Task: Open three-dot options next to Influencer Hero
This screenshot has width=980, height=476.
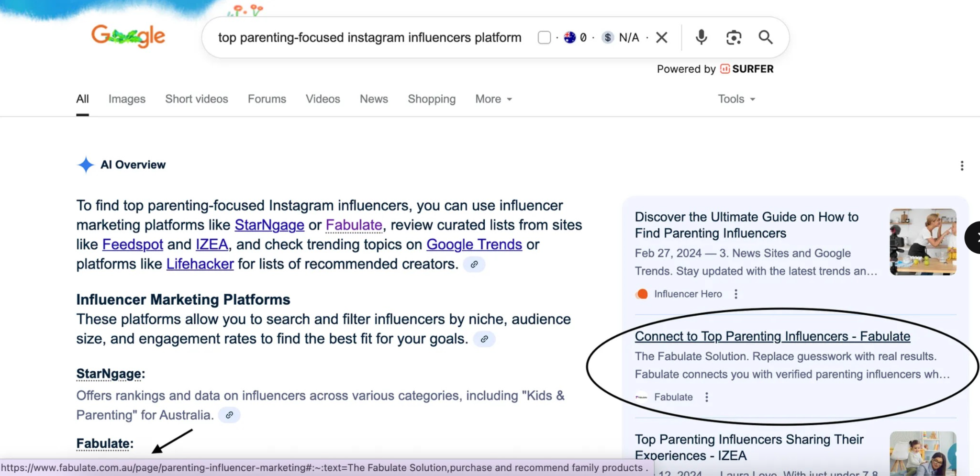Action: pyautogui.click(x=736, y=294)
